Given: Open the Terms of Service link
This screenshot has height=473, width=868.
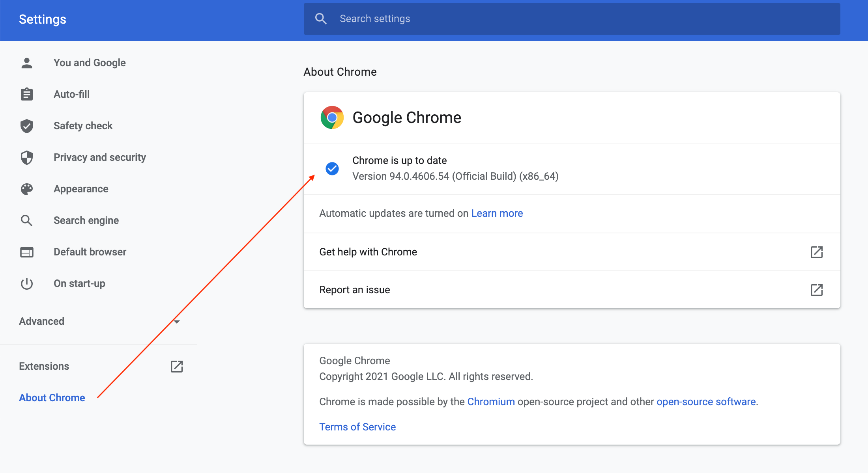Looking at the screenshot, I should click(x=357, y=427).
